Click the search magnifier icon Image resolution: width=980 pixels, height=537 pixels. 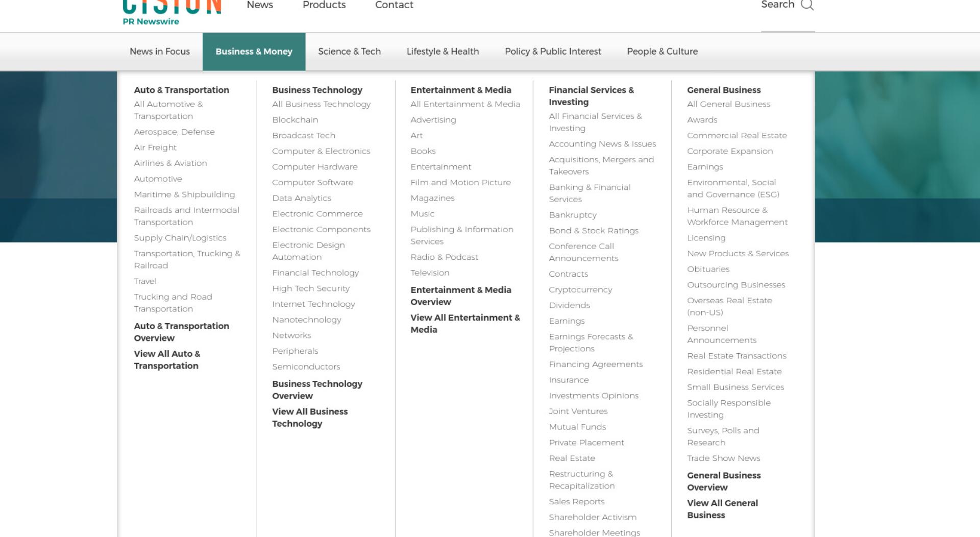coord(807,5)
